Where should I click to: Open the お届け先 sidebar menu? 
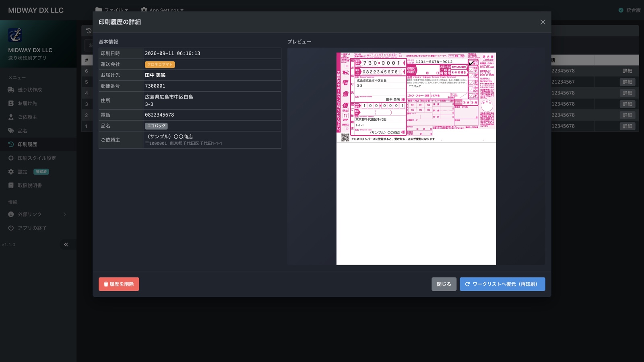(38, 103)
